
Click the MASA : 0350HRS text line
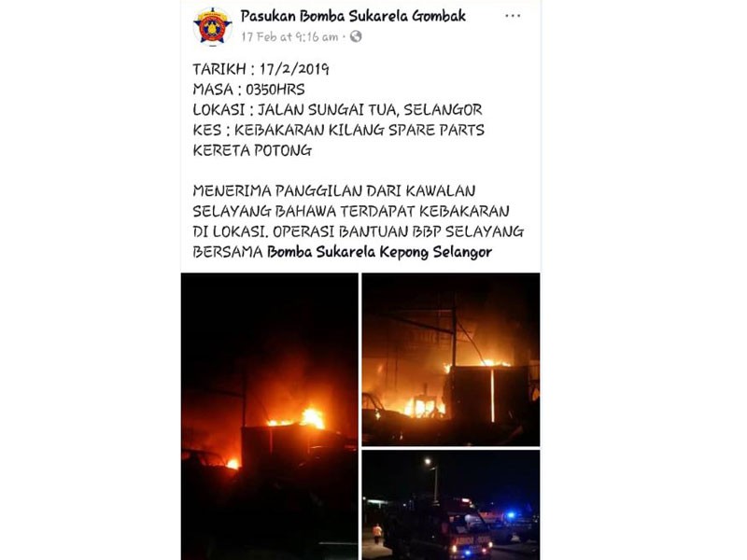pos(248,90)
